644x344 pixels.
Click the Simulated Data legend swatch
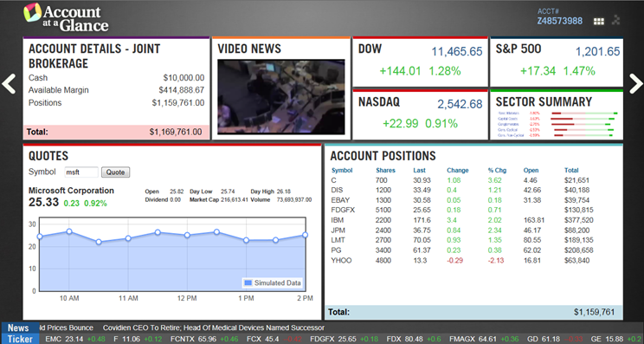pos(248,282)
